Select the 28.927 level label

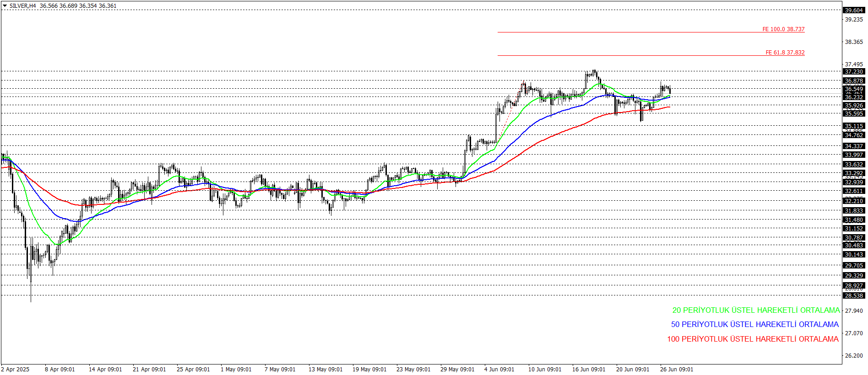pos(854,285)
